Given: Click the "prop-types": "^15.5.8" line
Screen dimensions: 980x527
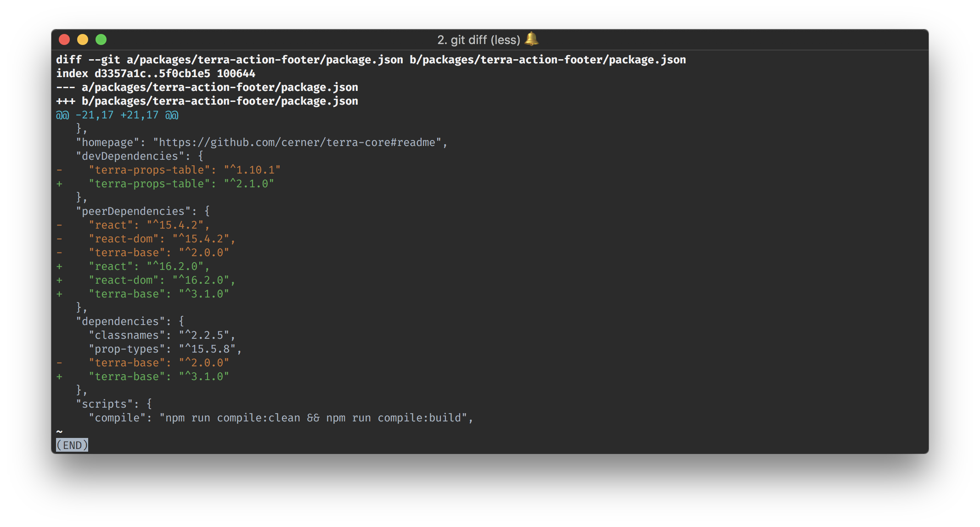Looking at the screenshot, I should coord(165,349).
